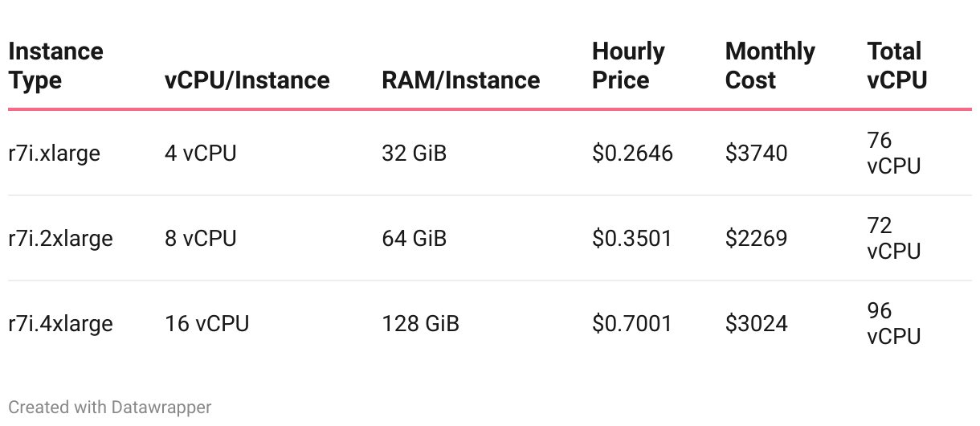Click the 128 GiB RAM cell

420,324
